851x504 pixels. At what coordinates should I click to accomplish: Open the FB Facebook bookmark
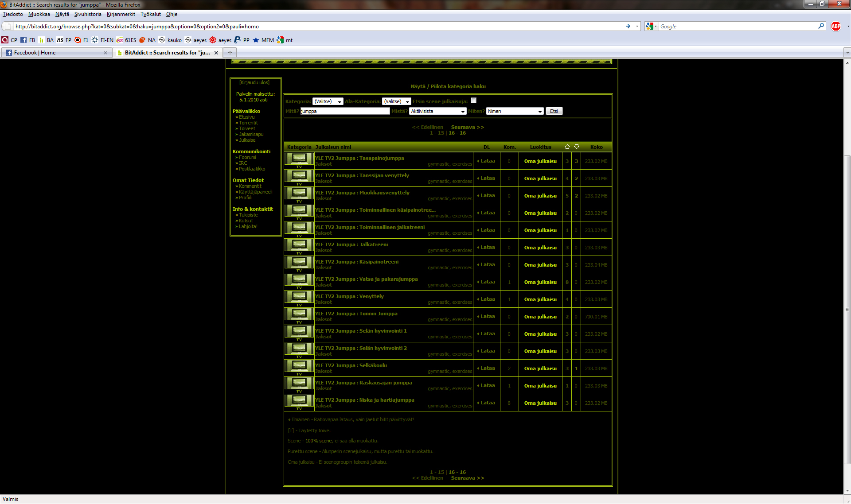[27, 40]
